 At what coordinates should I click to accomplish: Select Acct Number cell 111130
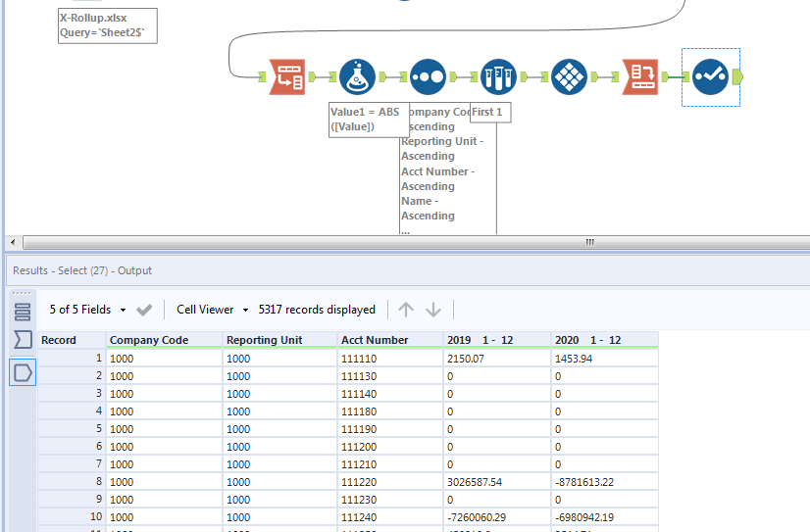390,376
